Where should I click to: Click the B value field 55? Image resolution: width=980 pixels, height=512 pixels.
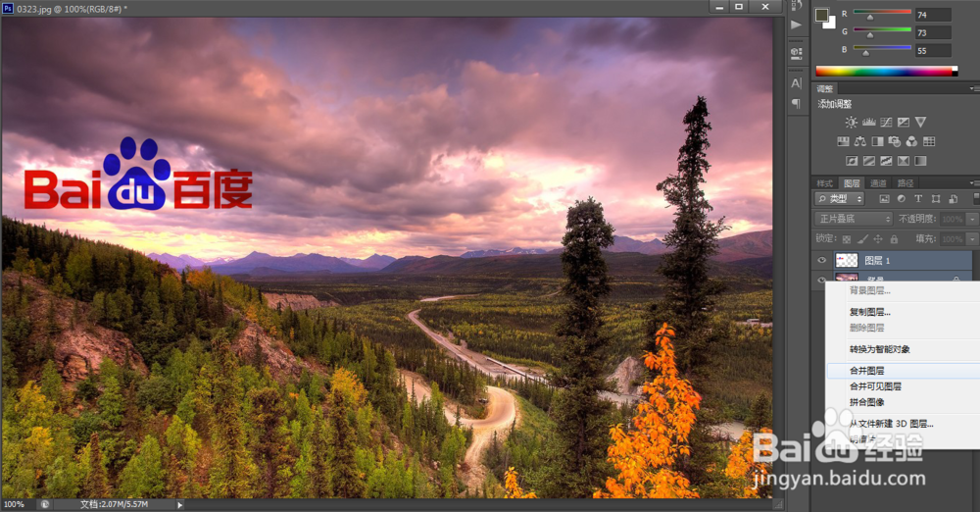[933, 51]
